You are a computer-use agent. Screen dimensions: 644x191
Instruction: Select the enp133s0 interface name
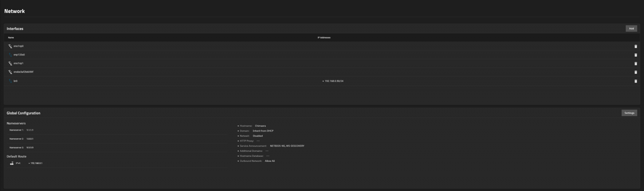tap(19, 55)
